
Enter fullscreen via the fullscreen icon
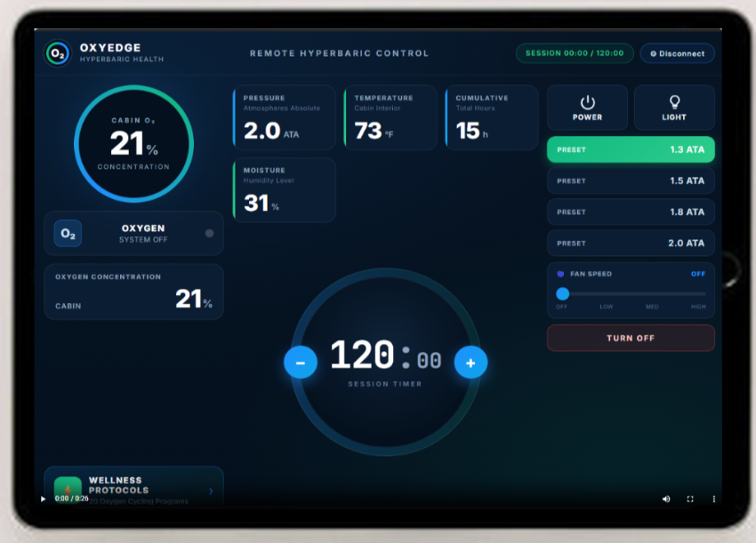(690, 499)
